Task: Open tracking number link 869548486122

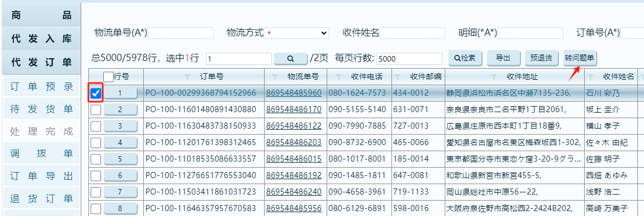Action: click(294, 126)
